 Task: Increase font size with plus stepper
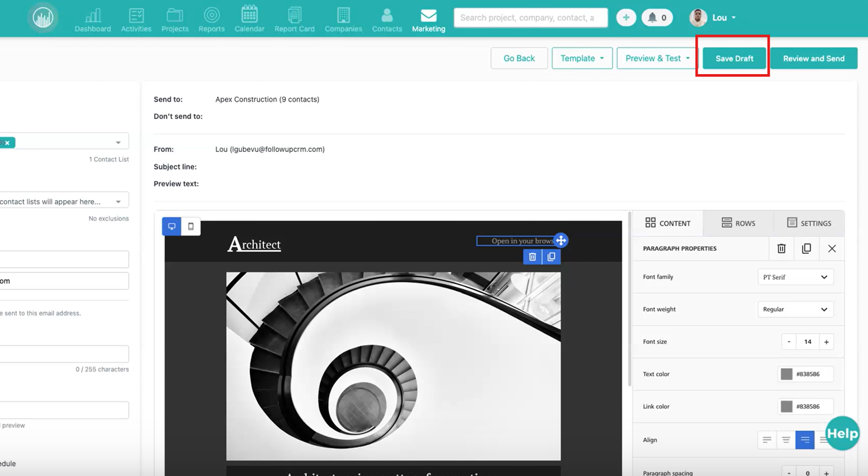[x=826, y=342]
